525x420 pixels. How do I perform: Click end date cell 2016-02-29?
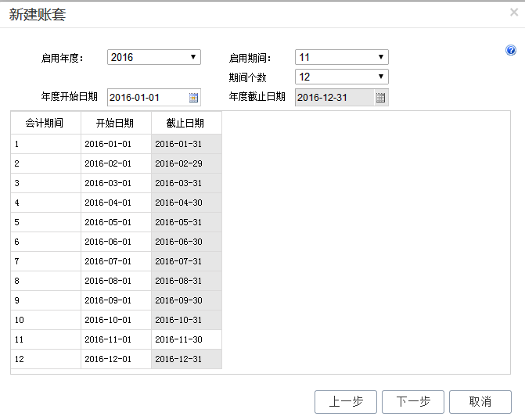pos(185,163)
